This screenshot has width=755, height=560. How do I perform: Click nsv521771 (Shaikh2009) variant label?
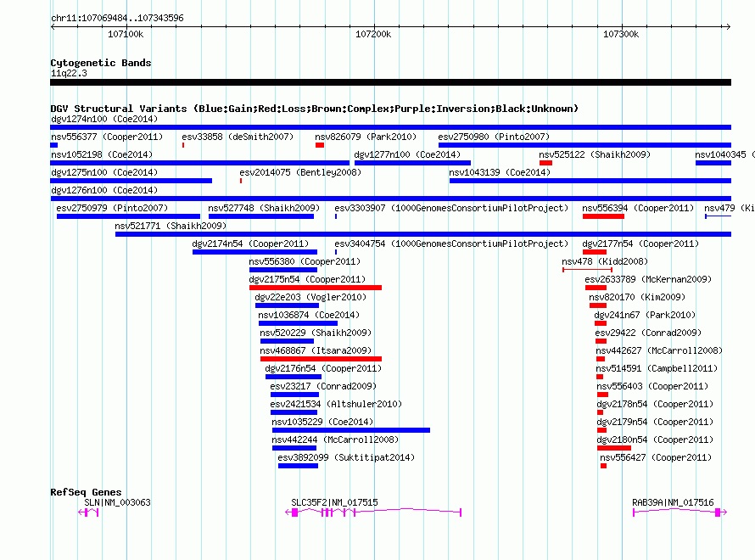click(171, 226)
